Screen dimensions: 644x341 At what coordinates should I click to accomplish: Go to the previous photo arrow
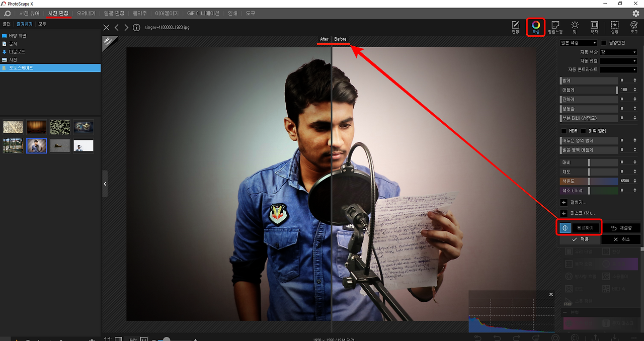tap(117, 27)
